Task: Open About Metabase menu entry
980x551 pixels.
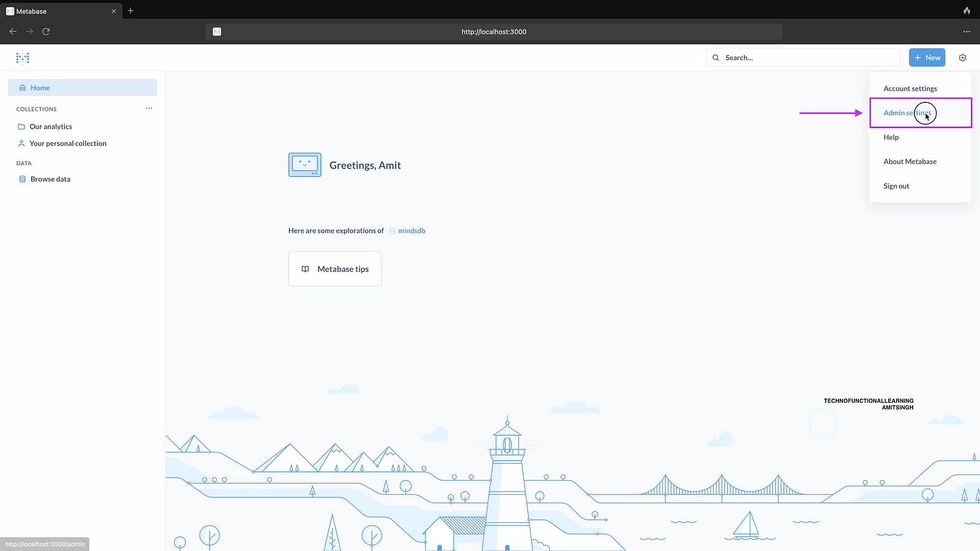Action: 910,162
